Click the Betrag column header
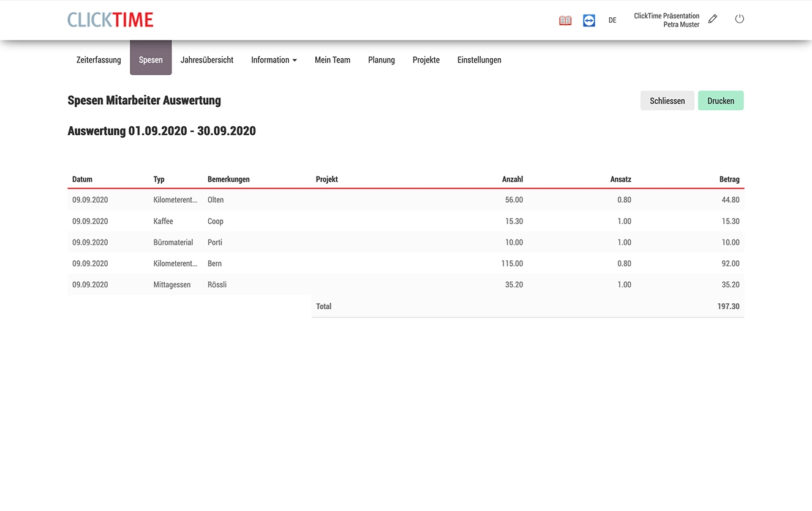Screen dimensions: 812x511 (x=729, y=180)
